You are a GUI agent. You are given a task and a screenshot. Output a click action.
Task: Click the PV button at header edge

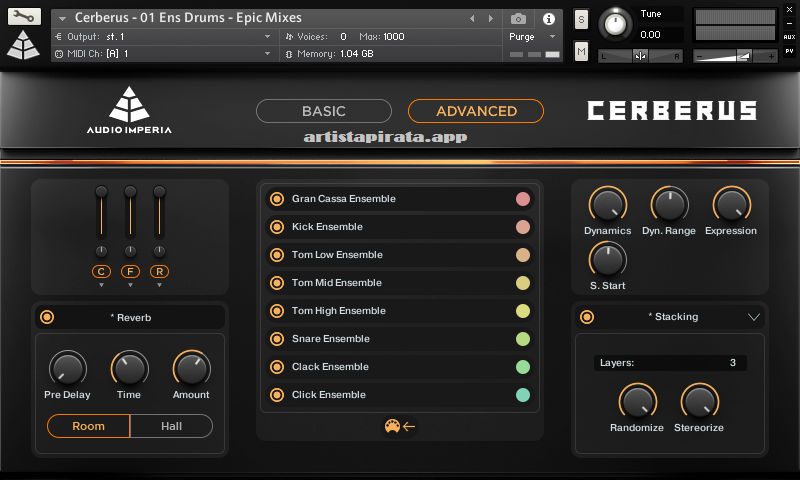(789, 51)
